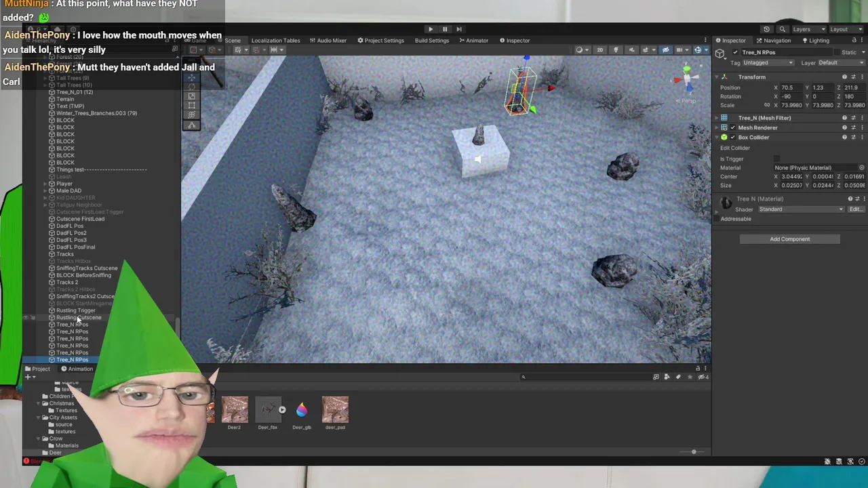Select the Move tool in the scene

pos(192,77)
